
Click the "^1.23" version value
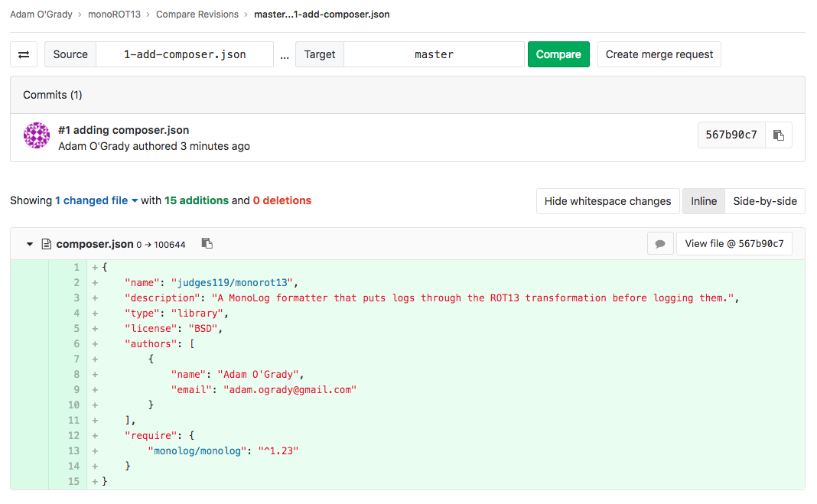coord(278,451)
